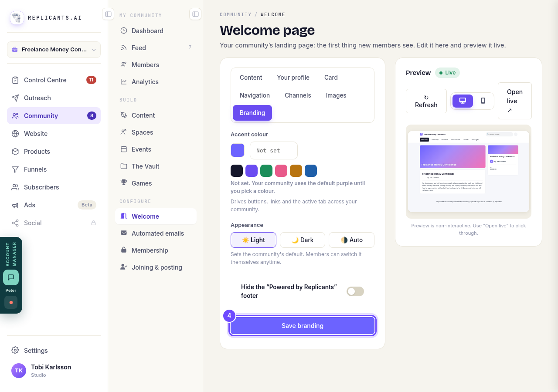Click the Membership lock icon
The image size is (558, 392).
click(124, 250)
